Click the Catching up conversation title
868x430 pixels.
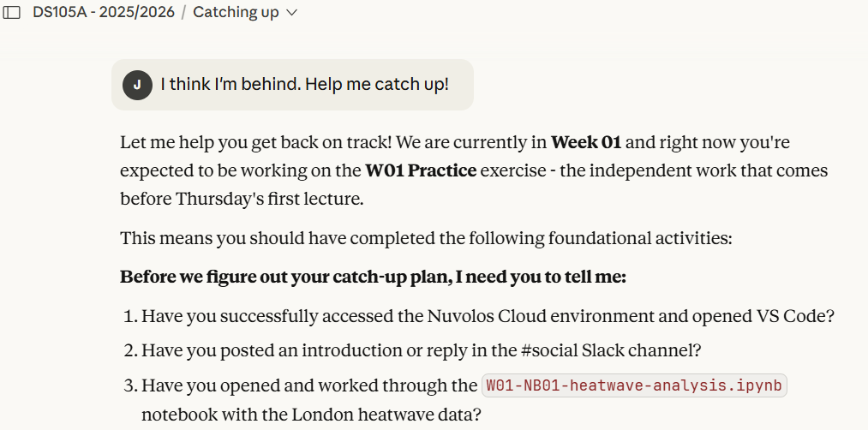(236, 13)
